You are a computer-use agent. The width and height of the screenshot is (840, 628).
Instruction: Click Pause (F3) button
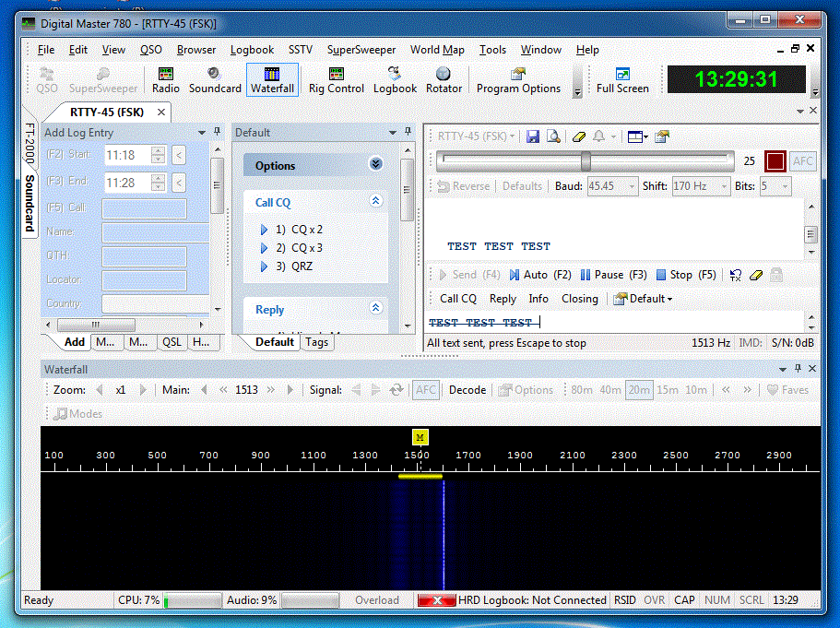tap(614, 275)
